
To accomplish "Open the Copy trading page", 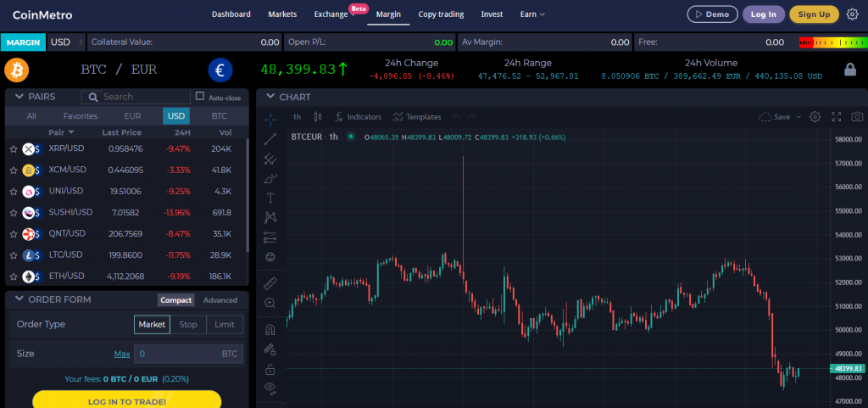I will (x=441, y=14).
